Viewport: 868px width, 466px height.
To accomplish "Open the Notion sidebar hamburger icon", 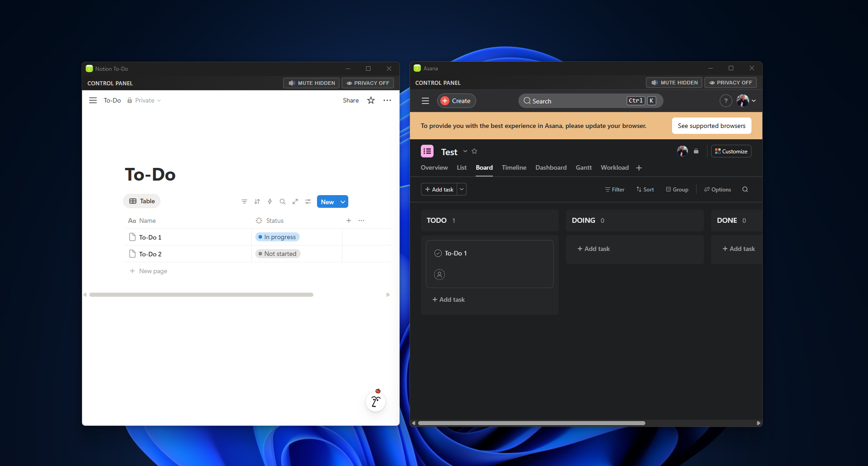I will 93,100.
